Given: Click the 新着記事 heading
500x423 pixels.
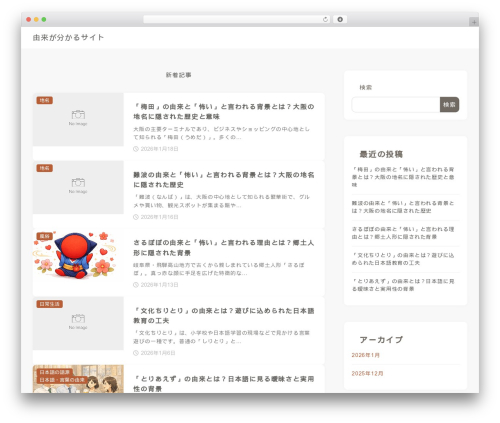Looking at the screenshot, I should click(x=179, y=75).
